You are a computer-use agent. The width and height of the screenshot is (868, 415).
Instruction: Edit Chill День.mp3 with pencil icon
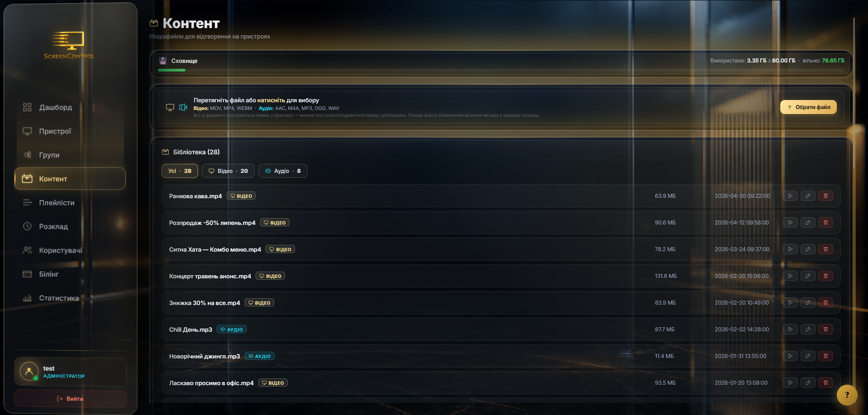pyautogui.click(x=808, y=329)
